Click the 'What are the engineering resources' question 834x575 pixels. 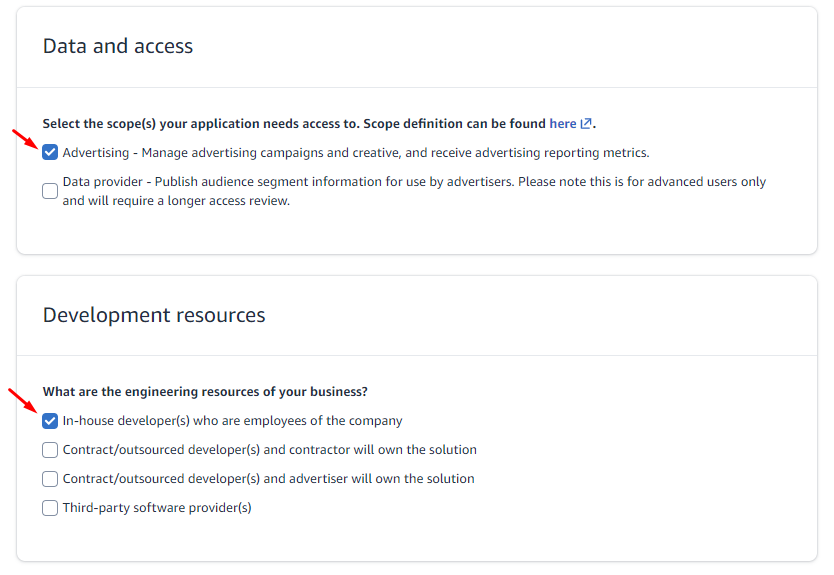tap(205, 392)
